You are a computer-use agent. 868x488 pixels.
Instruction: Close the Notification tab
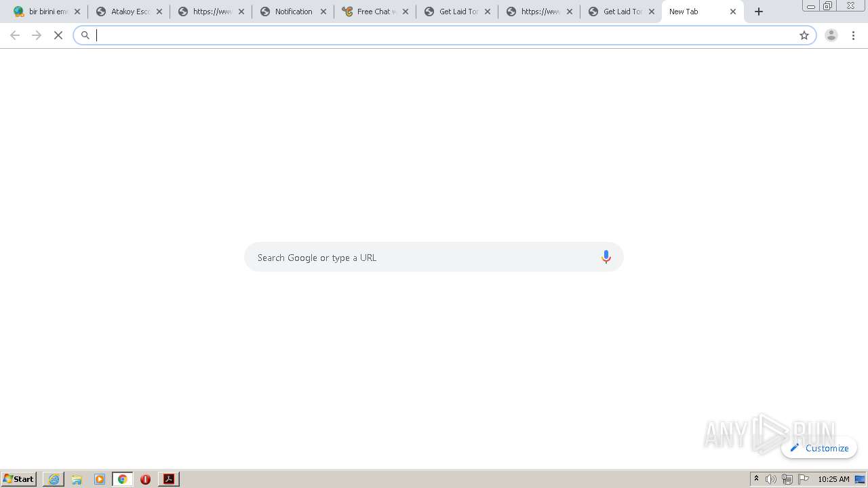coord(323,12)
